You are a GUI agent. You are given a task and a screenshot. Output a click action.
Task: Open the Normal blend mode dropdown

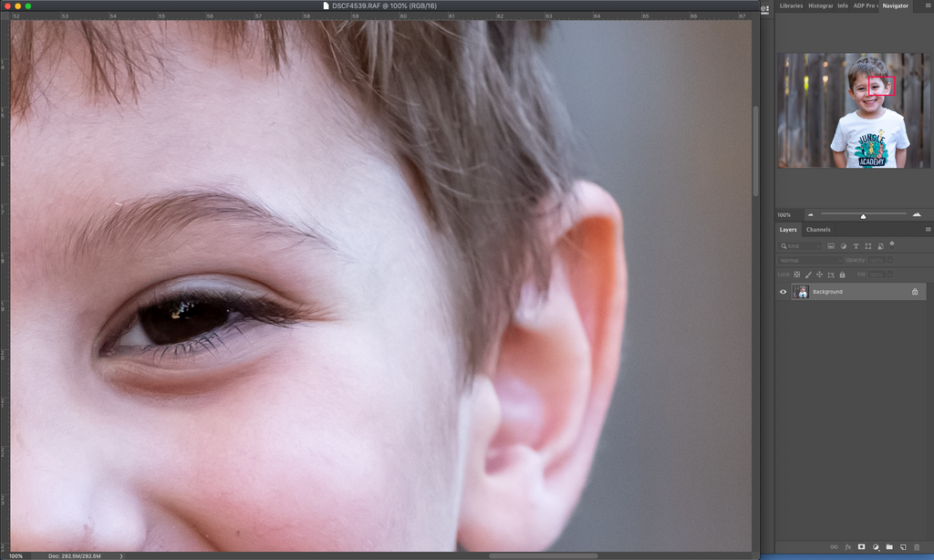pyautogui.click(x=808, y=260)
